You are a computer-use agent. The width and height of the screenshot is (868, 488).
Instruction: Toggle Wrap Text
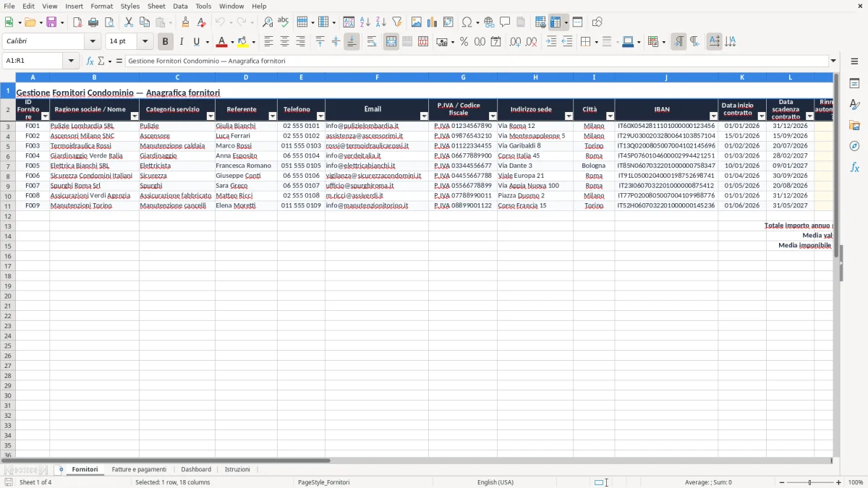tap(372, 42)
